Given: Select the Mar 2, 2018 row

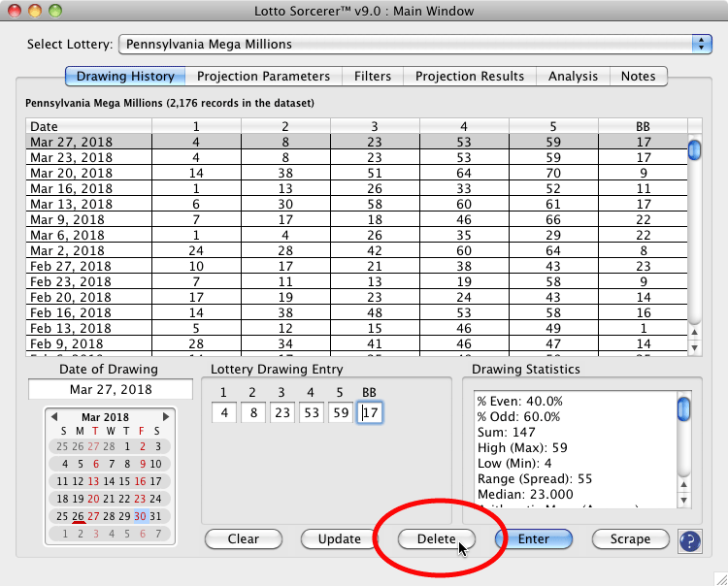Looking at the screenshot, I should tap(356, 250).
